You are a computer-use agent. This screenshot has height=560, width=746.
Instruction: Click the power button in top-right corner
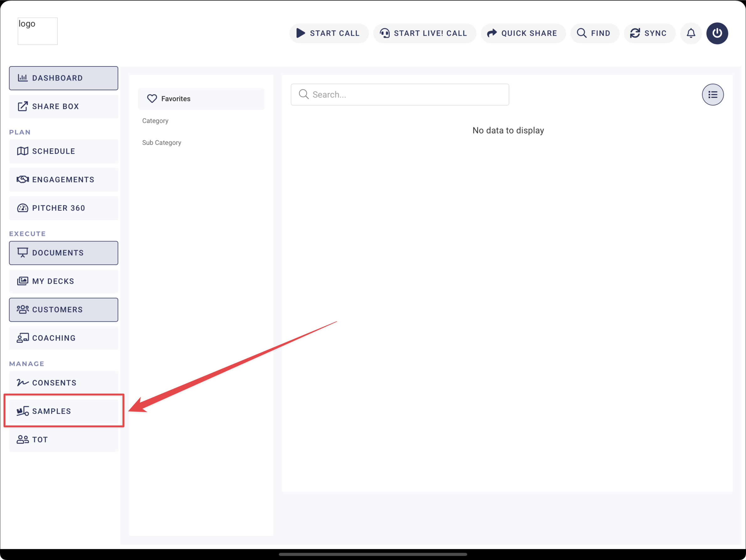tap(717, 33)
